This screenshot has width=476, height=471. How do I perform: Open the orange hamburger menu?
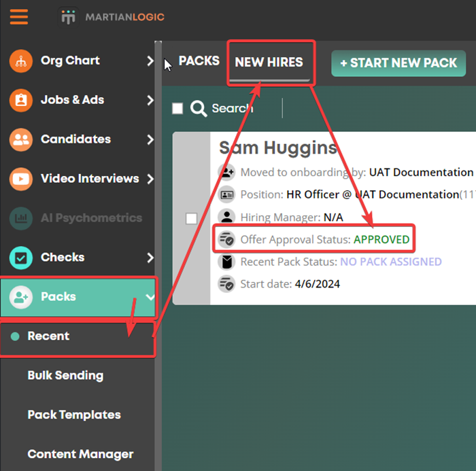coord(19,17)
